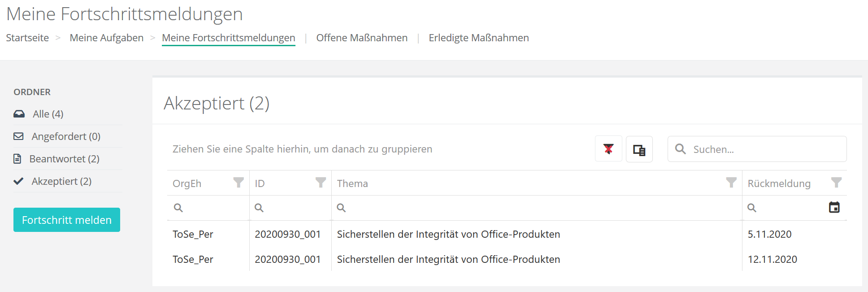Select the Beantwortet (2) folder
This screenshot has height=292, width=868.
64,159
